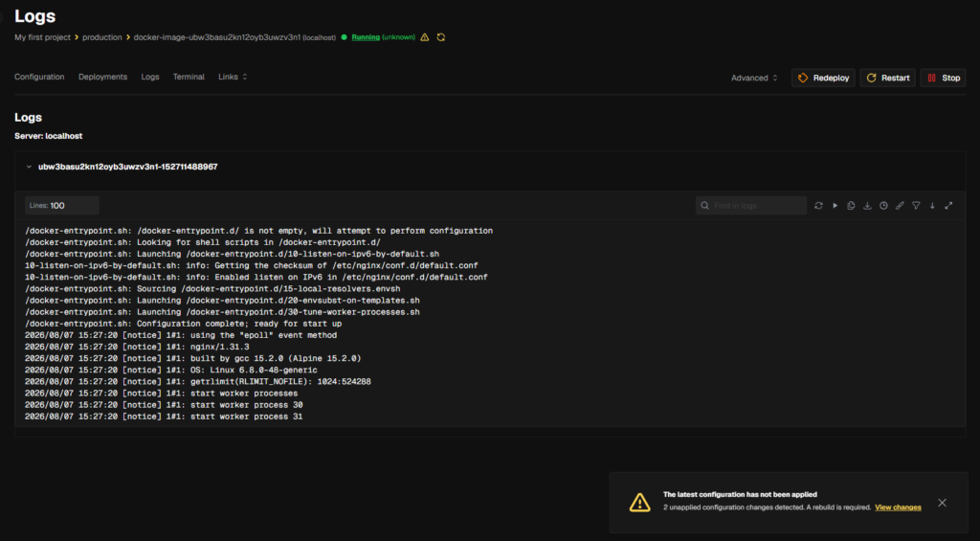Start streaming logs with the play icon

coord(835,205)
